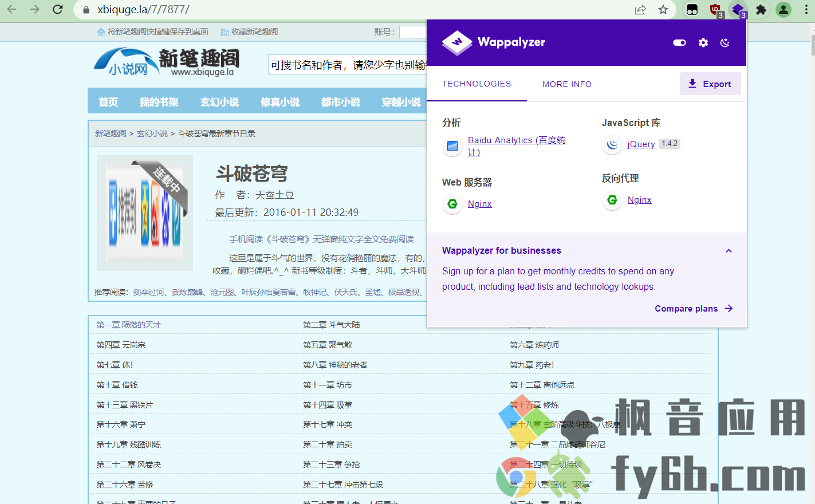
Task: Open the 手机阅读《斗破苍穹》 link
Action: [322, 239]
